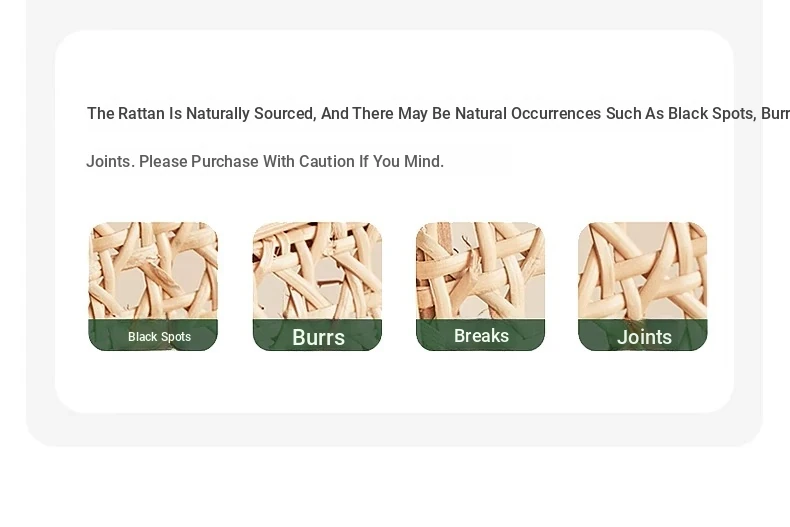Click the word May in the first line
This screenshot has height=527, width=790.
click(x=413, y=114)
